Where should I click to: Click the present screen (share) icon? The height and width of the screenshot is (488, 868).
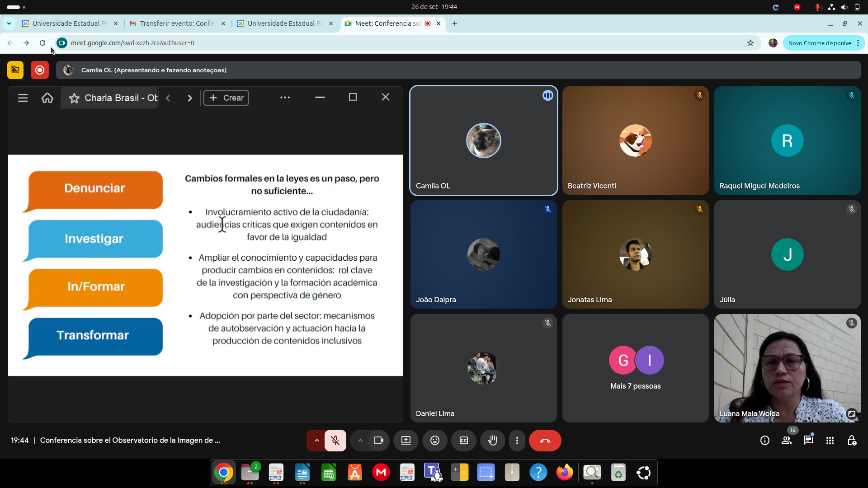tap(406, 441)
